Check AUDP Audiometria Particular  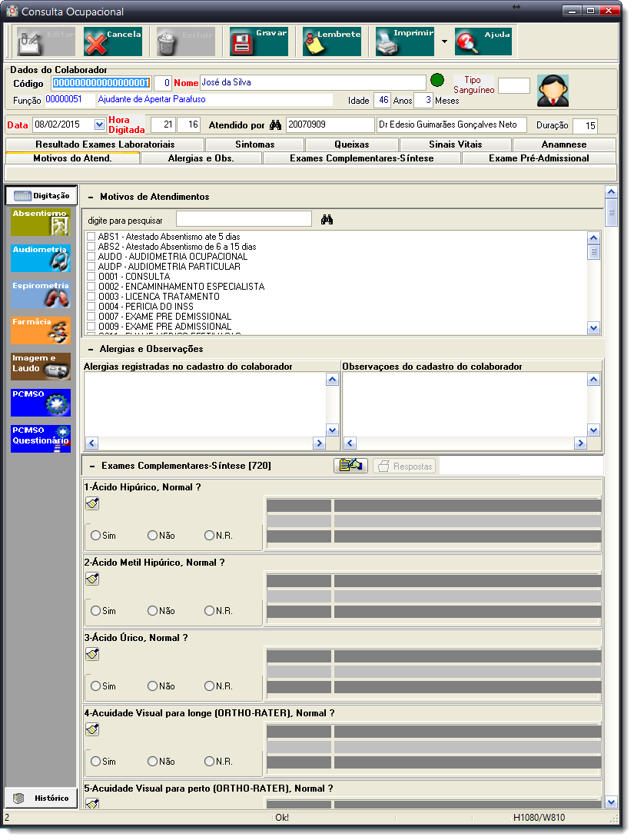tap(91, 267)
